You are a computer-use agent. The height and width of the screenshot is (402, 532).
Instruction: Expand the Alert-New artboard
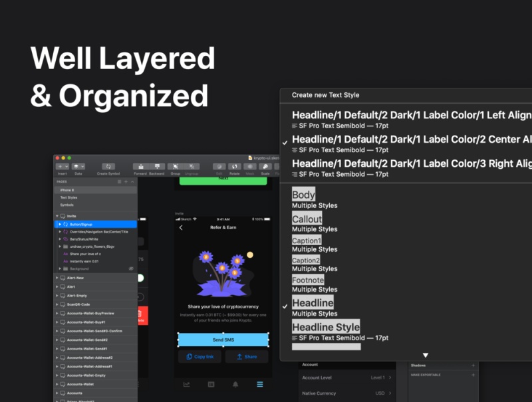click(x=57, y=278)
